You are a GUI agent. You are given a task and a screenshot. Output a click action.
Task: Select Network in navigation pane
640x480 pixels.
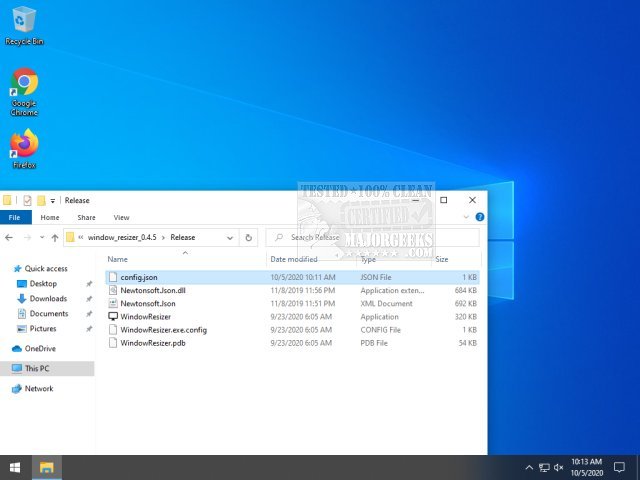[x=39, y=389]
